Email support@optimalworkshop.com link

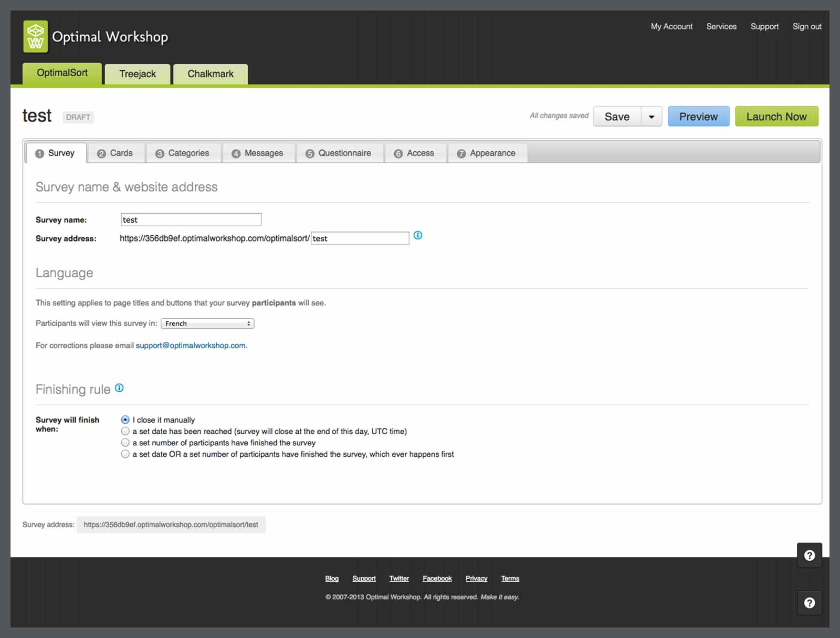(x=191, y=346)
